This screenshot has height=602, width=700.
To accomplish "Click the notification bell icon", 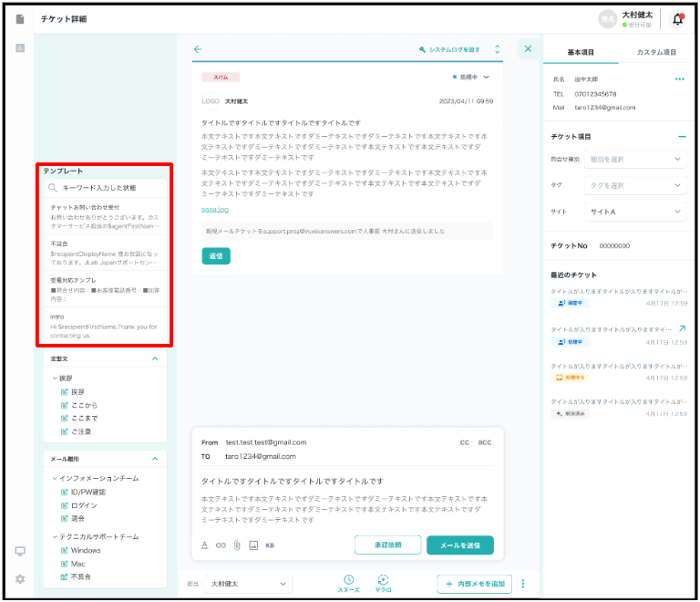I will coord(677,19).
